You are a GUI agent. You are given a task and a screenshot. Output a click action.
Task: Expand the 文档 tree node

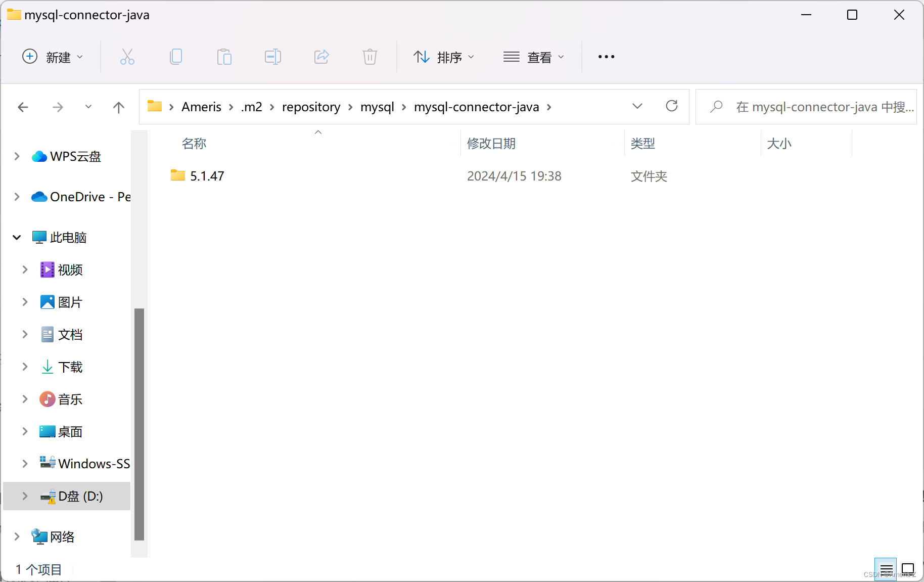click(x=25, y=334)
